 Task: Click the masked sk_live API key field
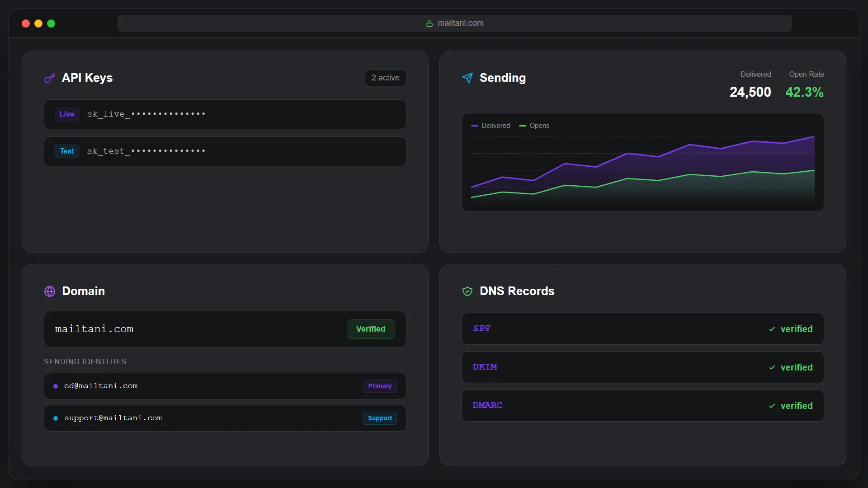pos(225,114)
